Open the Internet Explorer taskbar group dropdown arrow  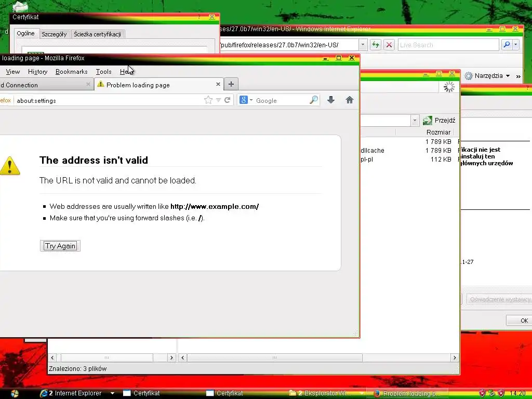112,393
